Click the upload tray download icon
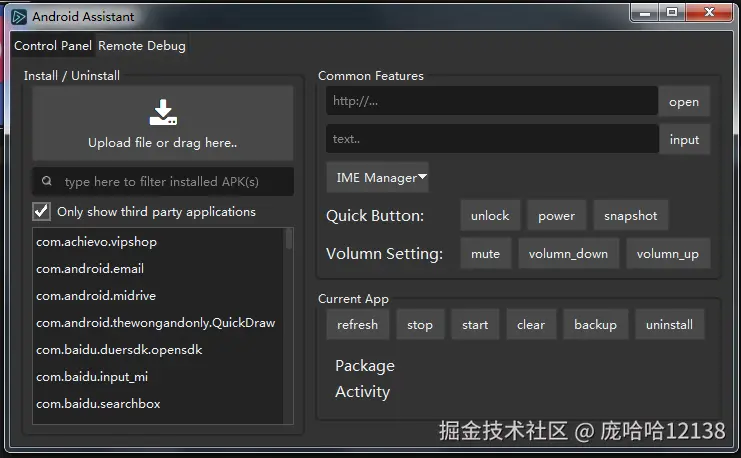 tap(163, 112)
